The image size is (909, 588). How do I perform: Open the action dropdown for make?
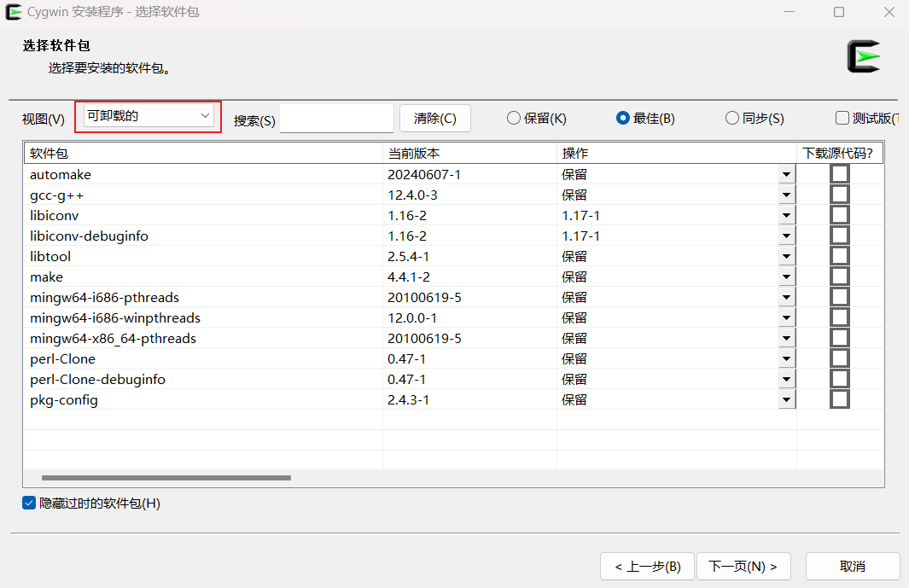pyautogui.click(x=787, y=277)
